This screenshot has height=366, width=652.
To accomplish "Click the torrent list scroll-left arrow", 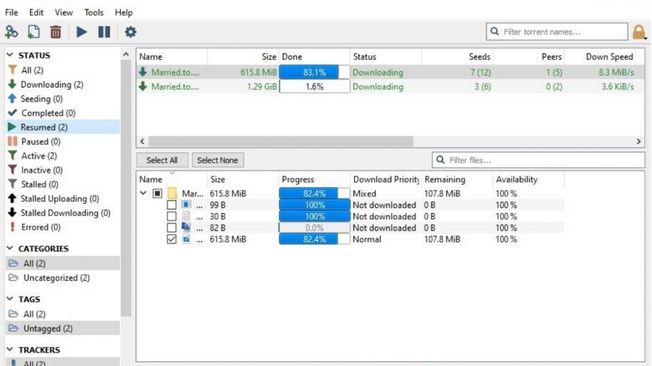I will pyautogui.click(x=142, y=141).
